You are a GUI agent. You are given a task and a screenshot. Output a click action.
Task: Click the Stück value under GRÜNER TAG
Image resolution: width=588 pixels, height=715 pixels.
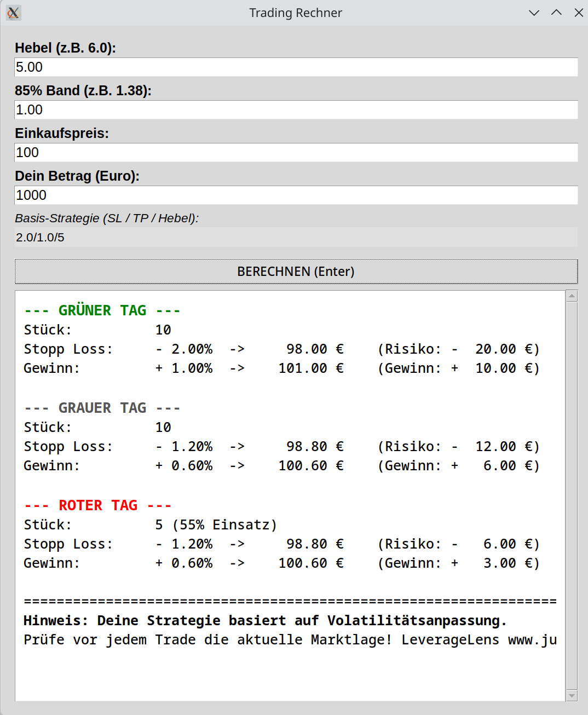163,330
